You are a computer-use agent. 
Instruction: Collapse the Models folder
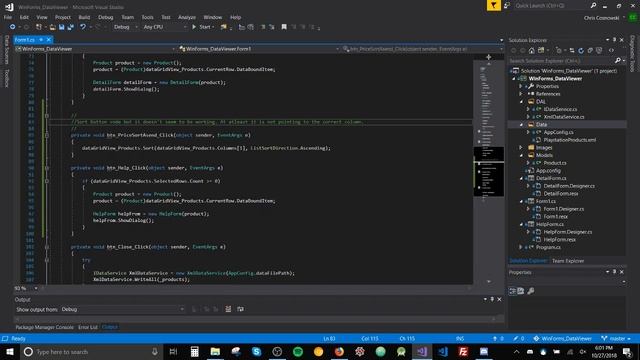tap(521, 155)
